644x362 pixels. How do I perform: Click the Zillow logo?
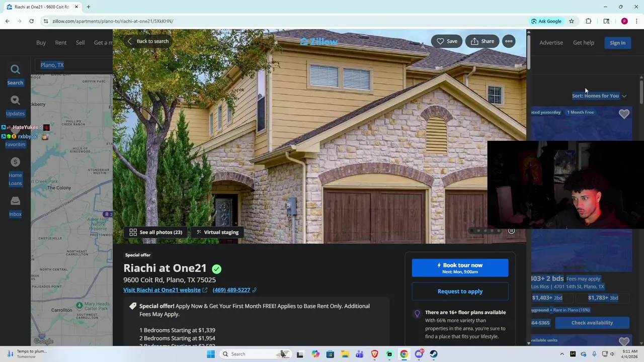pyautogui.click(x=319, y=42)
